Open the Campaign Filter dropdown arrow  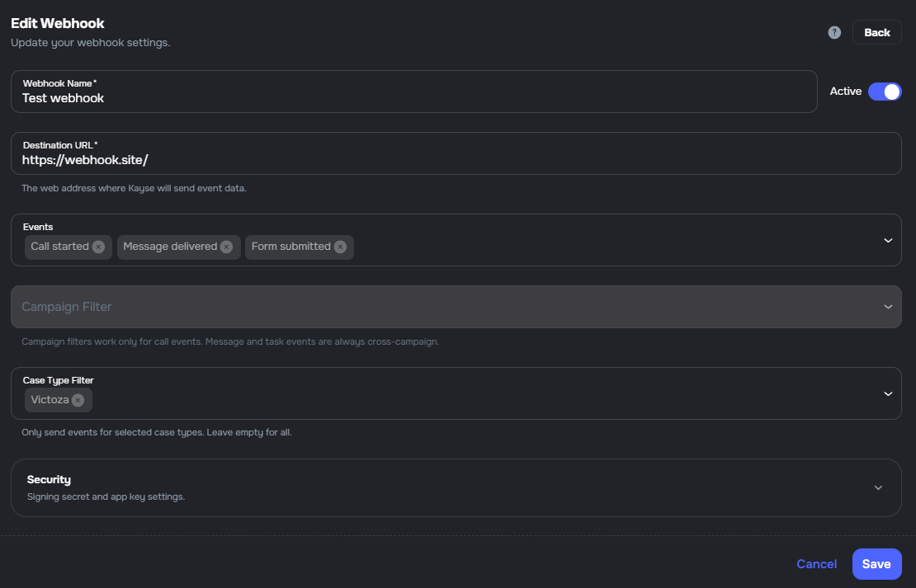pyautogui.click(x=888, y=307)
